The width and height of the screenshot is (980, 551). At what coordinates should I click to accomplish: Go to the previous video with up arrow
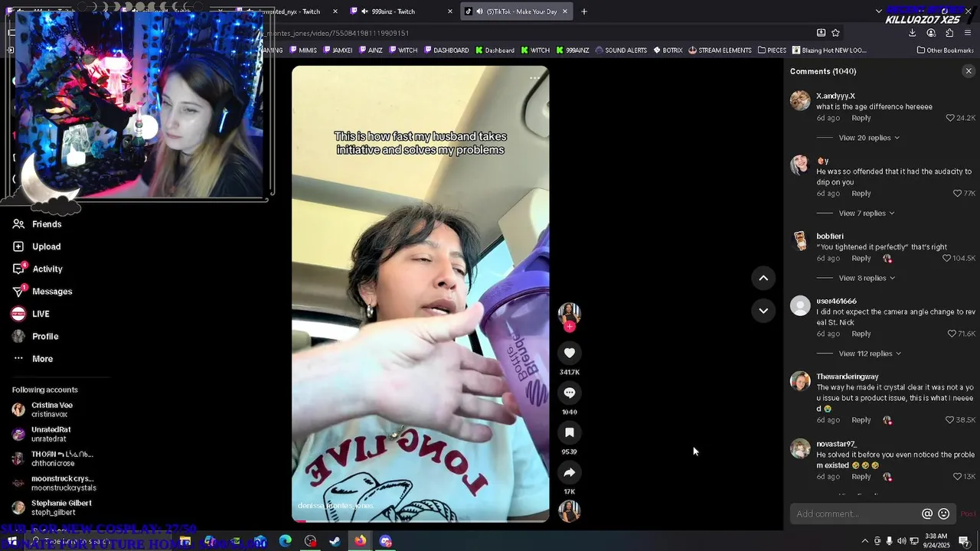[763, 278]
